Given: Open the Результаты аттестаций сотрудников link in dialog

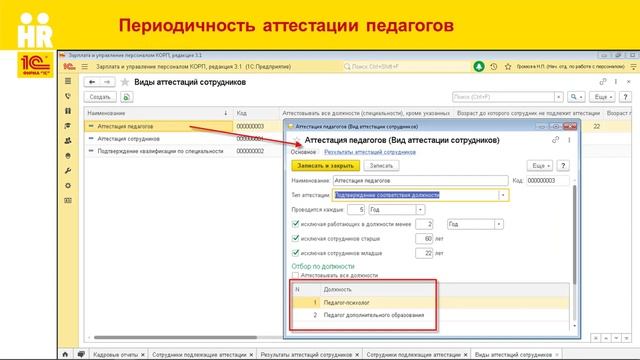Looking at the screenshot, I should tap(370, 152).
